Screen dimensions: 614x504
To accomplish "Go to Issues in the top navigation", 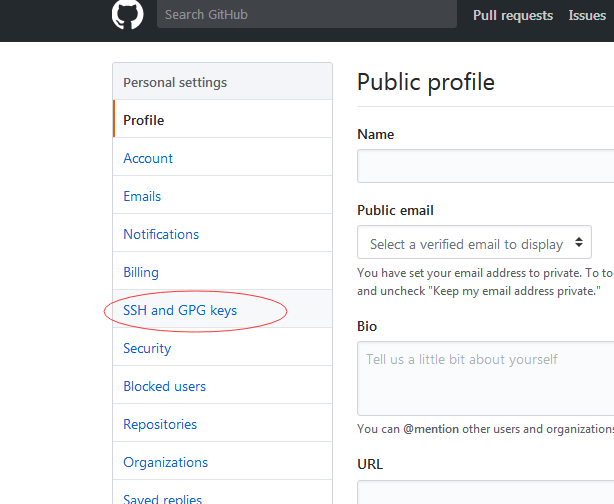I will pos(587,15).
